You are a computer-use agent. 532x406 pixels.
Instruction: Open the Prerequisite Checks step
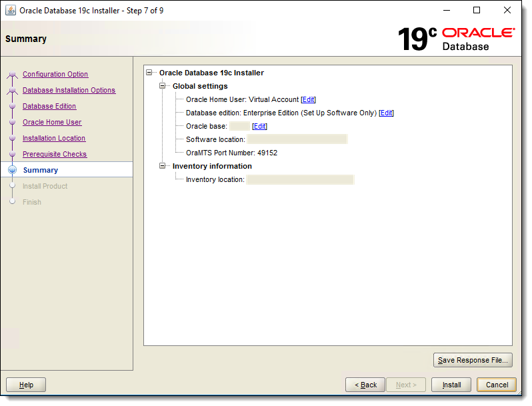pos(55,154)
